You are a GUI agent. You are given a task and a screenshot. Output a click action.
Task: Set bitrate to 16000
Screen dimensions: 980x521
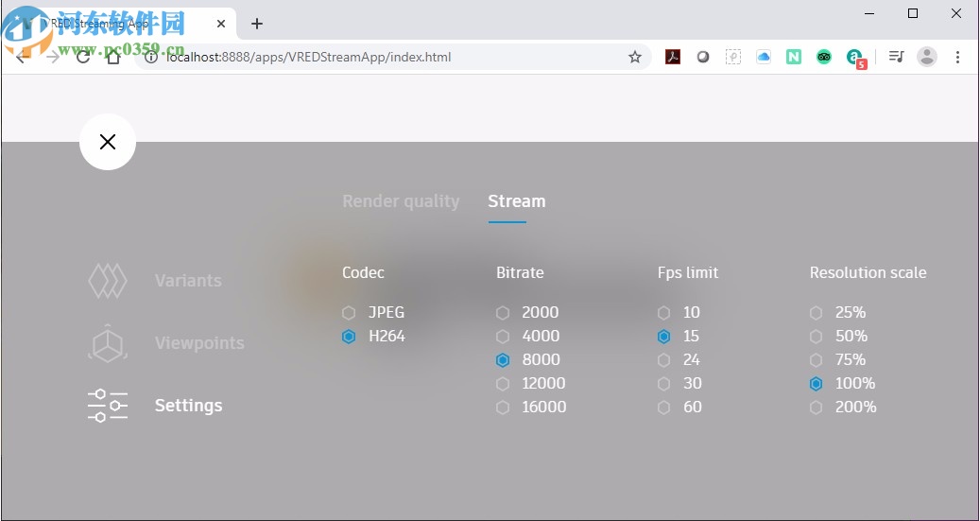[x=530, y=408]
